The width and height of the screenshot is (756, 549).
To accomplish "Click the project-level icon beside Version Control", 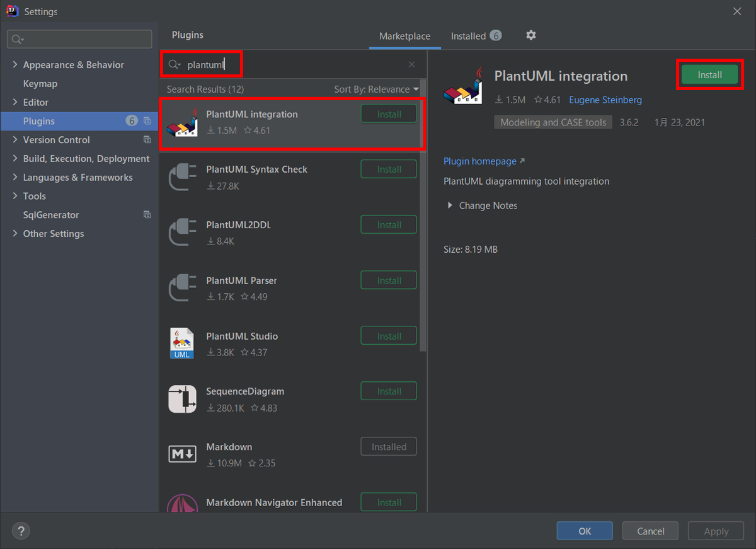I will 147,140.
